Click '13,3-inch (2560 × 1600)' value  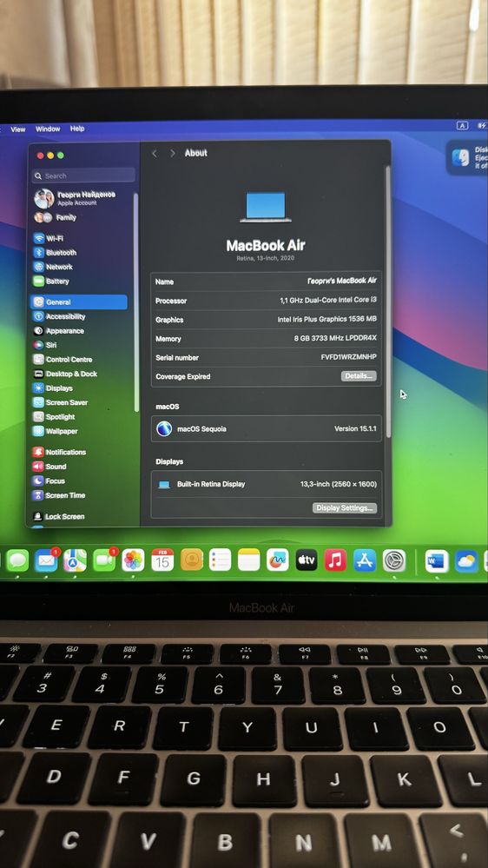339,484
